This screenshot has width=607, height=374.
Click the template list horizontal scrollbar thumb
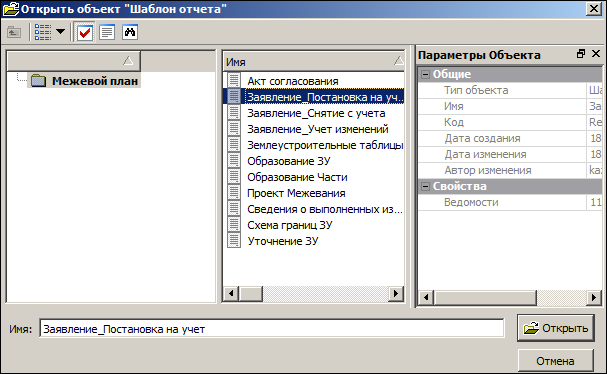251,293
